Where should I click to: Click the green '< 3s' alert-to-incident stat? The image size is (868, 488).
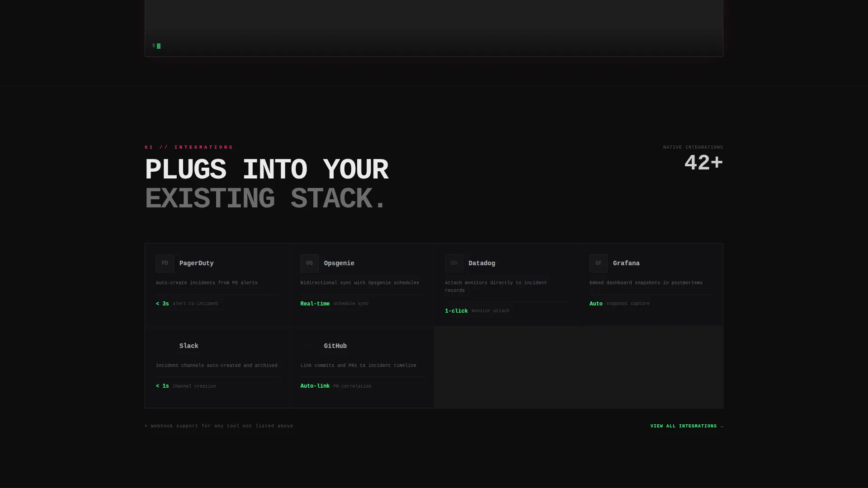point(162,304)
